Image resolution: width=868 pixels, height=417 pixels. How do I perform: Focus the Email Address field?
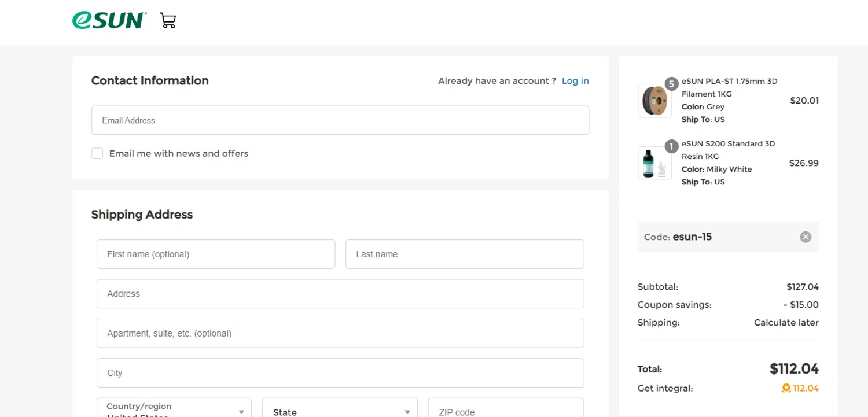(x=340, y=120)
